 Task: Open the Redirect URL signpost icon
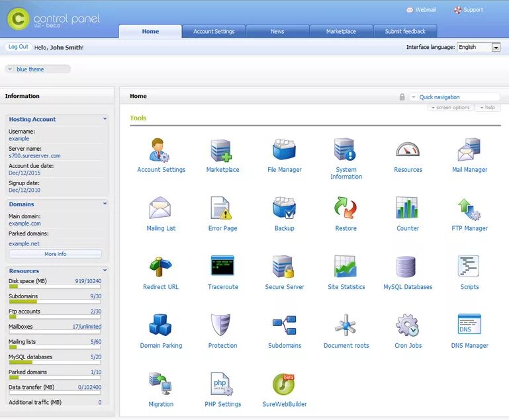160,267
